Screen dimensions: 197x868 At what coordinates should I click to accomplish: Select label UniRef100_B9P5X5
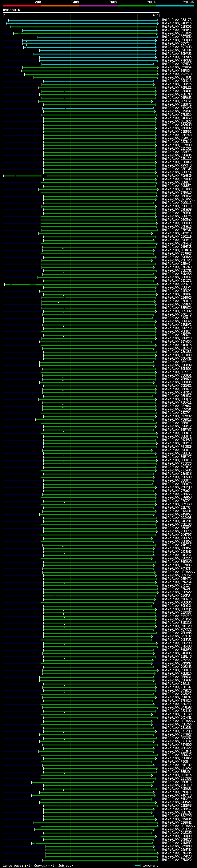[177, 57]
